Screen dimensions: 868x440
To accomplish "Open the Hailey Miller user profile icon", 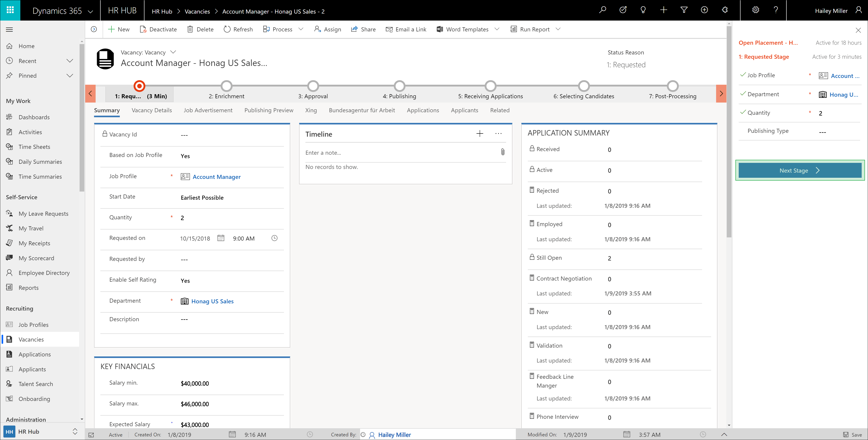I will 859,10.
